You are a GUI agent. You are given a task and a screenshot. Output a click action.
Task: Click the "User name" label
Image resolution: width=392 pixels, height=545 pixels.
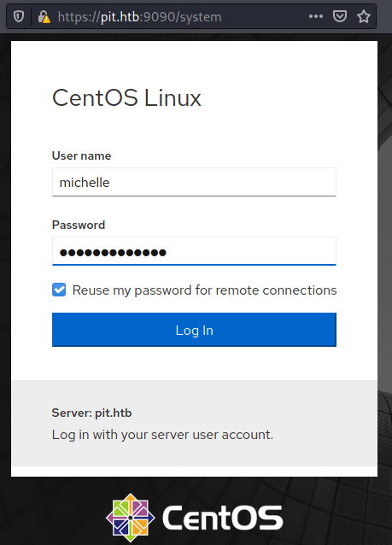82,155
